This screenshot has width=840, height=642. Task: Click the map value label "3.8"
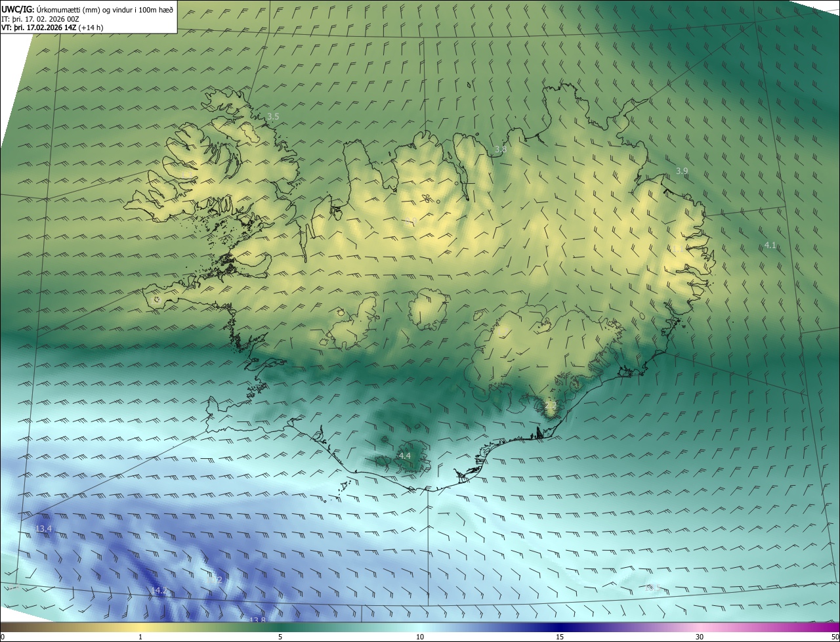tap(501, 150)
